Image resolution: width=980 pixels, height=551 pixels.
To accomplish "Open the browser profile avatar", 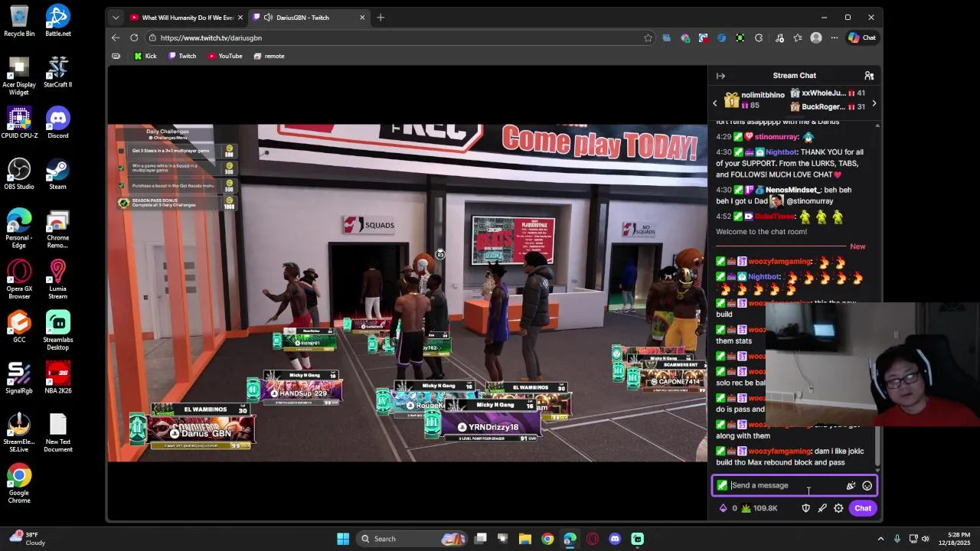I will [x=816, y=37].
